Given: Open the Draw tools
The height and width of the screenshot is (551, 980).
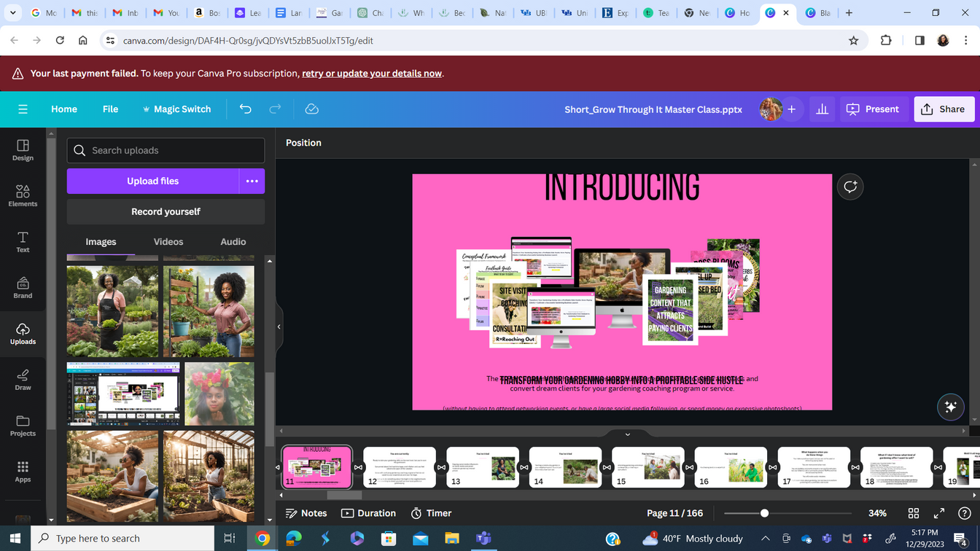Looking at the screenshot, I should coord(23,380).
